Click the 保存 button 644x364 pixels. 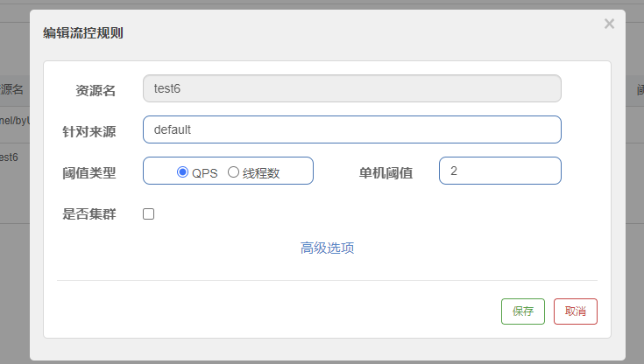[x=522, y=311]
